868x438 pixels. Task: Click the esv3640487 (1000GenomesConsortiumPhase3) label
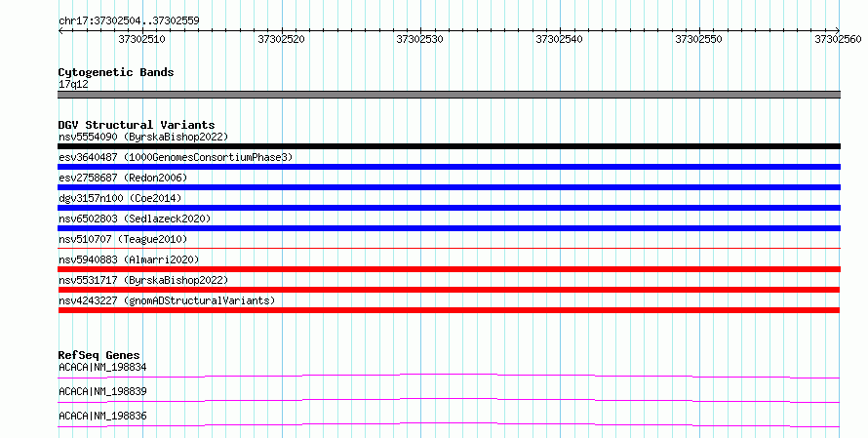click(176, 157)
